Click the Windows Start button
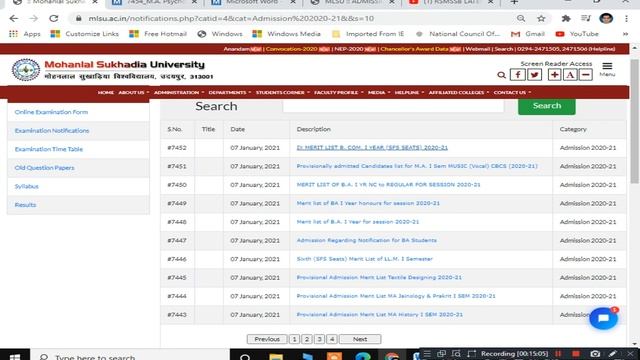This screenshot has width=640, height=360. (15, 356)
